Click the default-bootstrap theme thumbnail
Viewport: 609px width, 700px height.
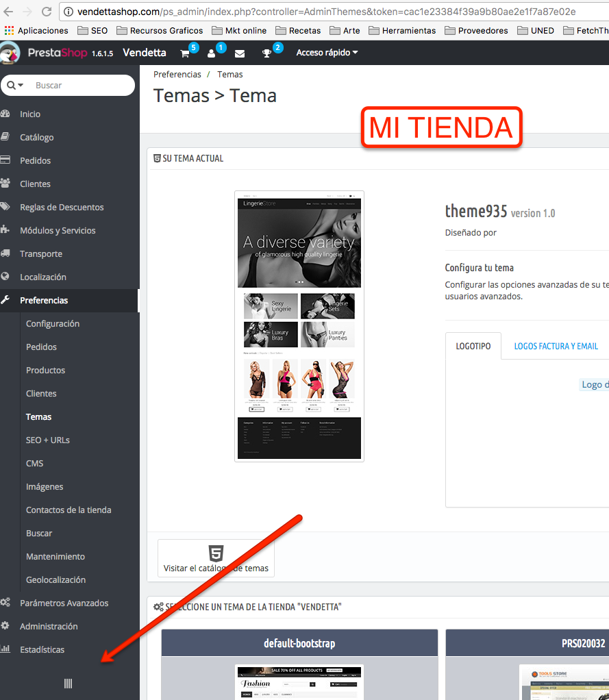tap(299, 682)
